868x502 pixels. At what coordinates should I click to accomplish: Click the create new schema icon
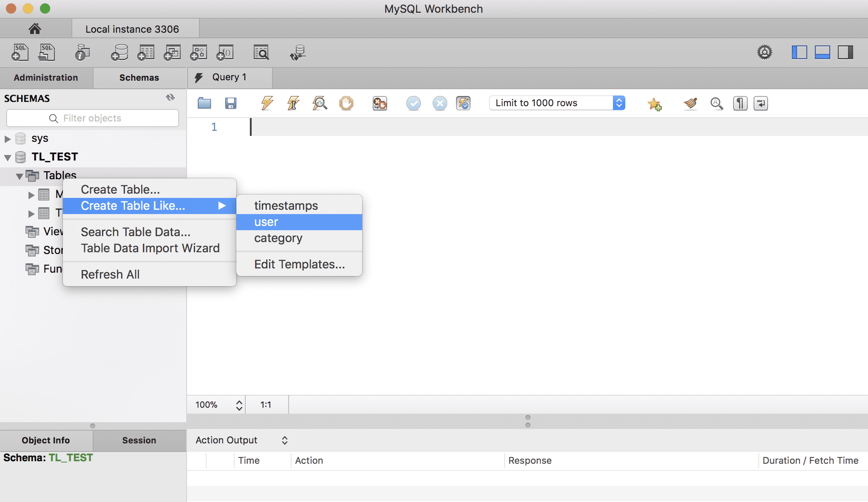[x=119, y=53]
